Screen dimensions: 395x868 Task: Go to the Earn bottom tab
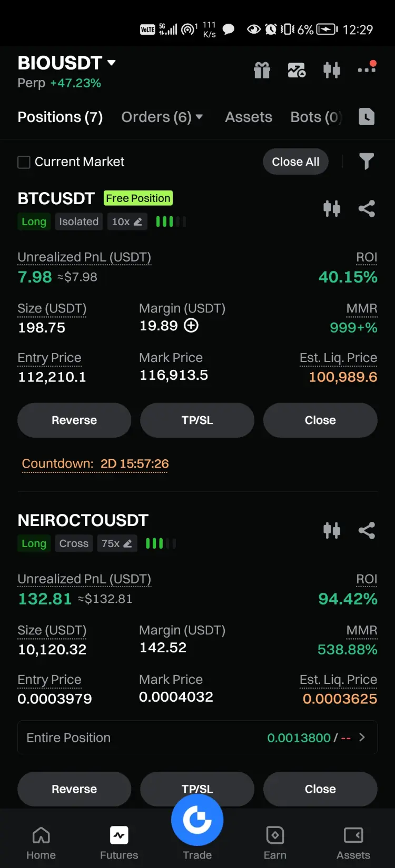point(275,843)
